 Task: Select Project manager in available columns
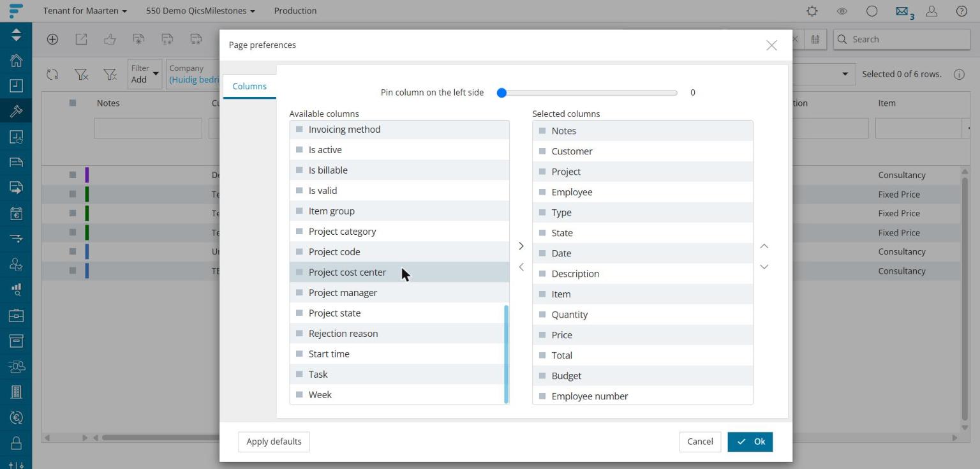[x=399, y=293]
